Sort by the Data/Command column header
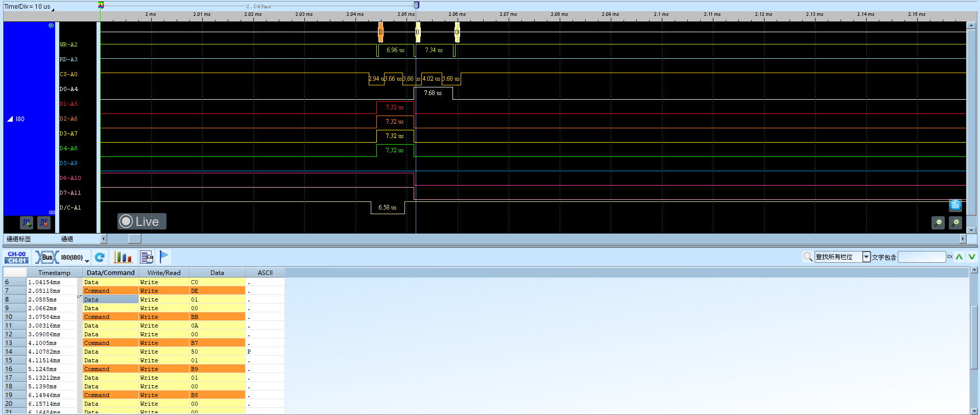This screenshot has width=980, height=415. 110,273
